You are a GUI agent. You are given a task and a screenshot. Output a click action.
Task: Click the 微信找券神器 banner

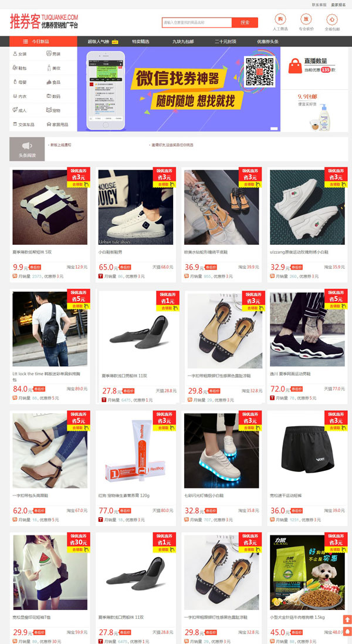pos(179,89)
